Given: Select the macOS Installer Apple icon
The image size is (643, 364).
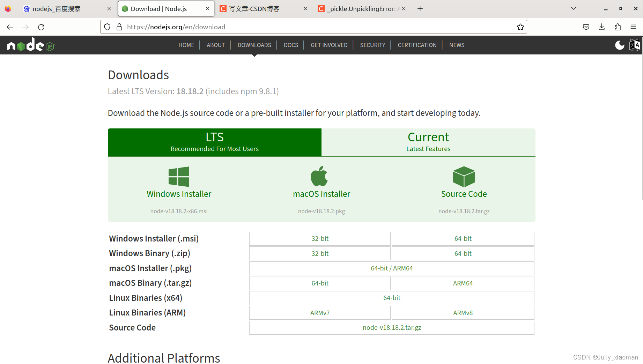Looking at the screenshot, I should pyautogui.click(x=320, y=176).
